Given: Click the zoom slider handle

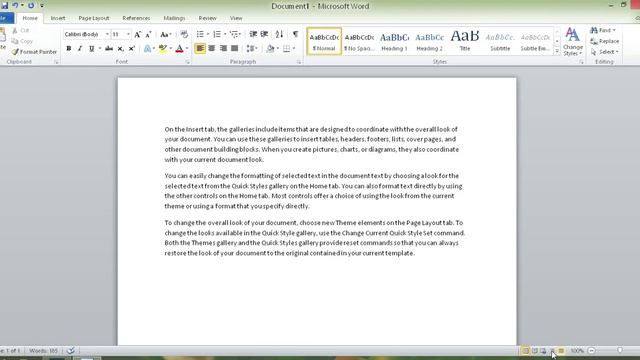Looking at the screenshot, I should click(620, 351).
